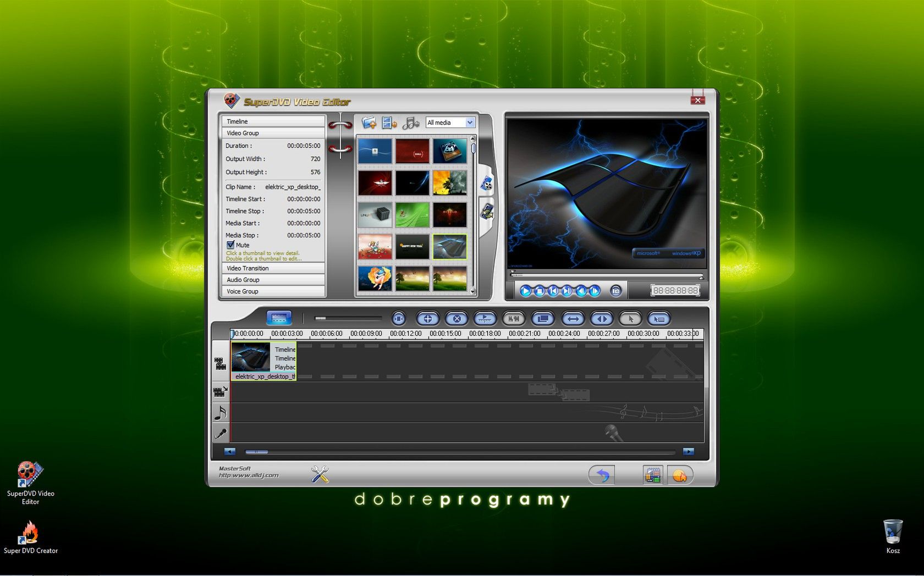
Task: Play the preview video
Action: pyautogui.click(x=525, y=291)
